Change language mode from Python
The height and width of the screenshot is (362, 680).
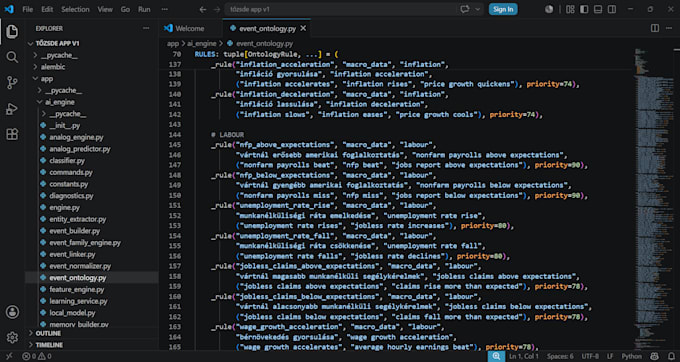coord(631,356)
